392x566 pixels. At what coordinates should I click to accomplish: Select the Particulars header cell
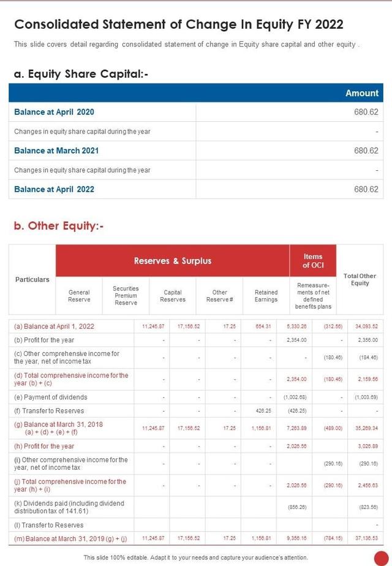(x=32, y=279)
